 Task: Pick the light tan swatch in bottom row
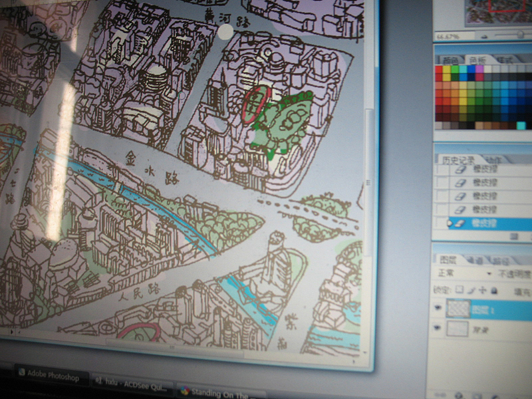pos(479,125)
